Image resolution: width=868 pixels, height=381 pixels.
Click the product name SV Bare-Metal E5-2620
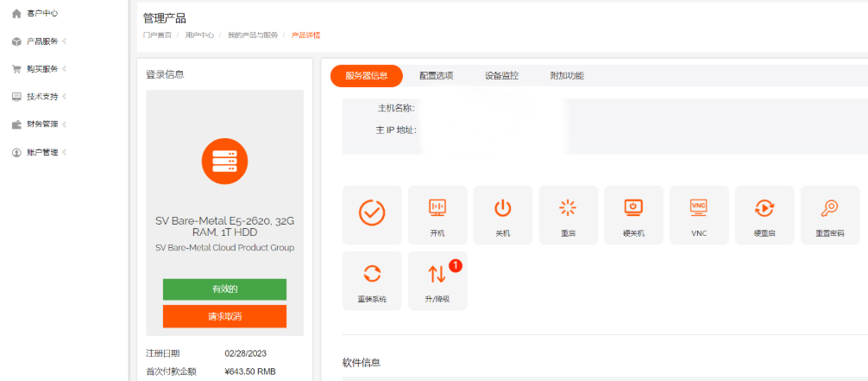(224, 226)
